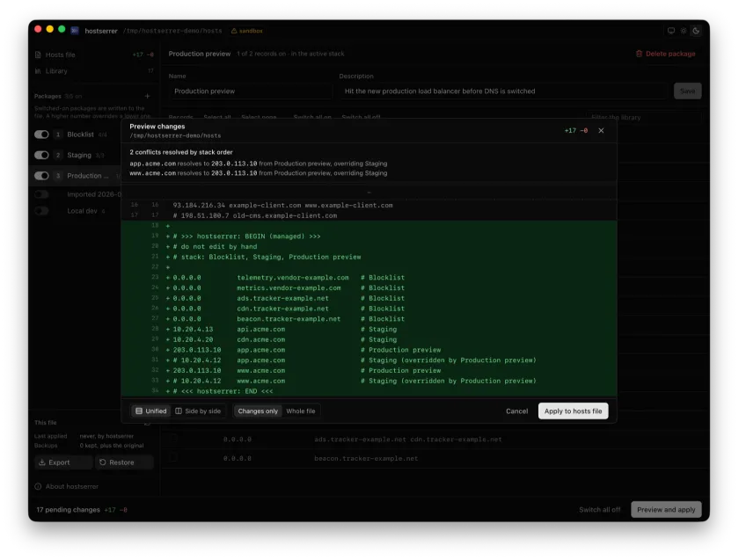This screenshot has height=560, width=739.
Task: Click Preview and apply button
Action: click(666, 510)
